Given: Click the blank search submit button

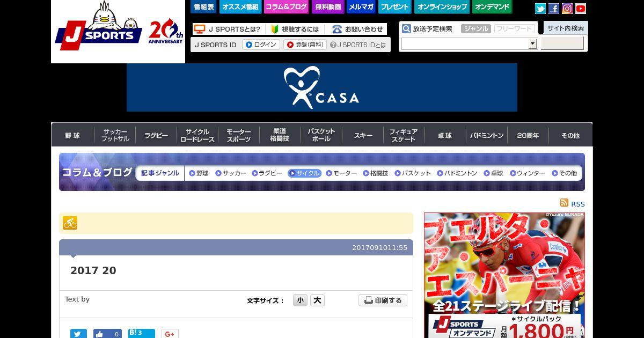Looking at the screenshot, I should (x=562, y=43).
